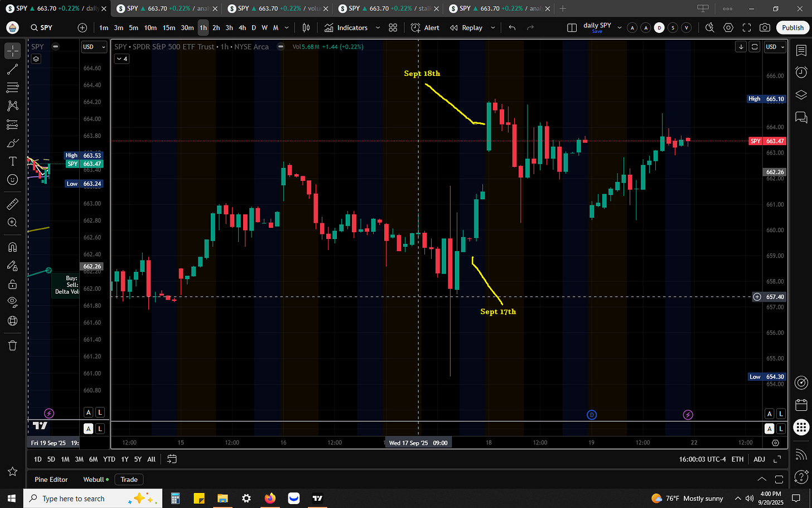Take a chart snapshot with camera icon

(x=765, y=27)
